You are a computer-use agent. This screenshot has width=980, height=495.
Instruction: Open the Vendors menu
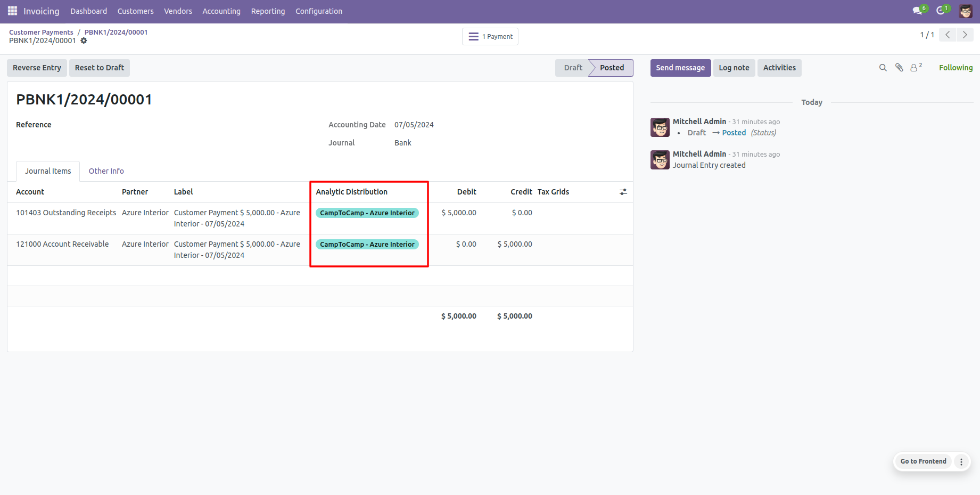coord(178,11)
